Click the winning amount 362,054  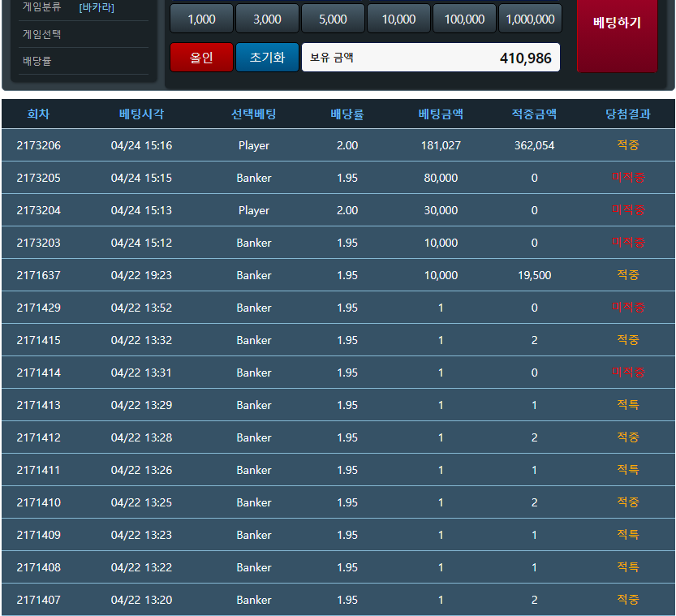(534, 145)
